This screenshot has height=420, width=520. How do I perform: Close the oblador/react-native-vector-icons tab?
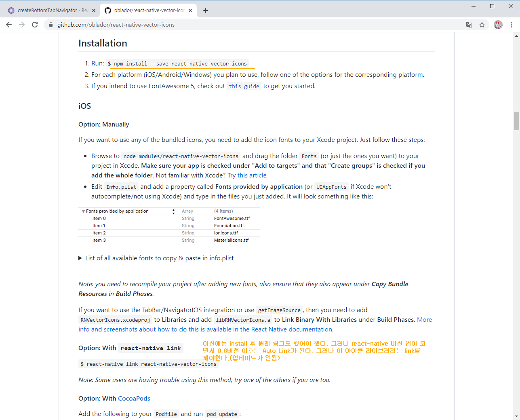[190, 11]
